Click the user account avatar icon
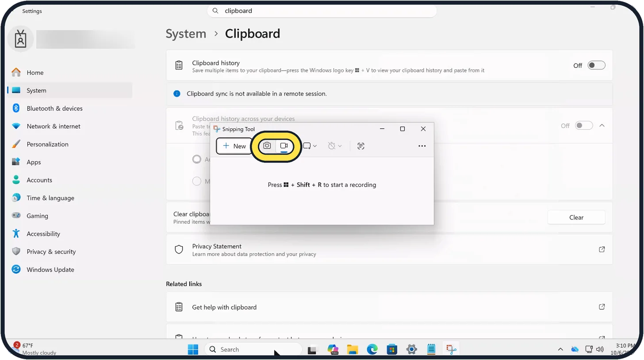Image resolution: width=644 pixels, height=360 pixels. point(20,39)
